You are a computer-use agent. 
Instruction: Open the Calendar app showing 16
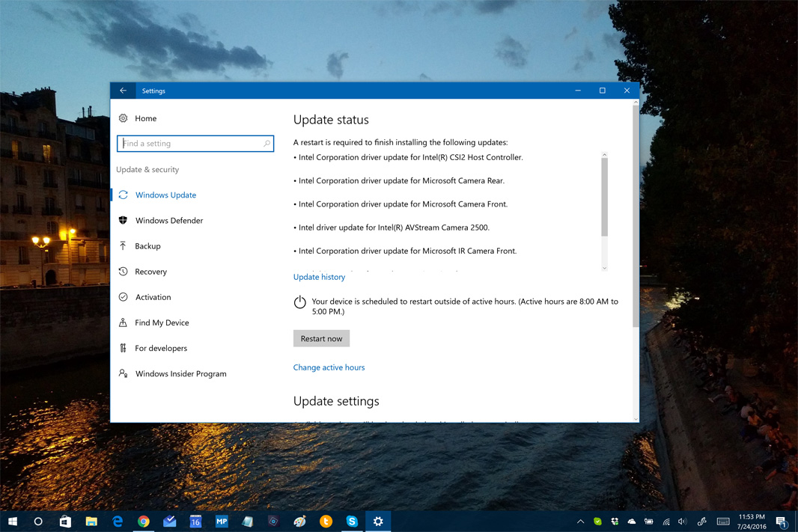point(195,522)
